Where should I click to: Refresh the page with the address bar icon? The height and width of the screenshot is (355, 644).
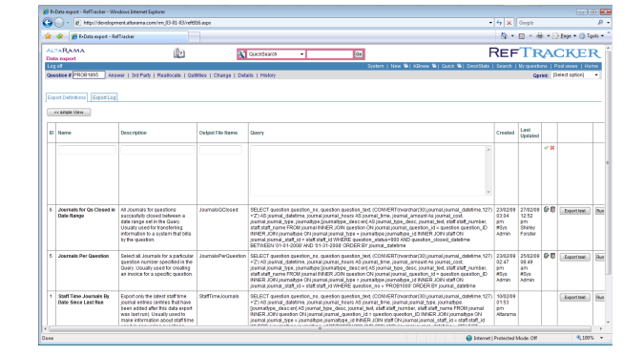click(499, 23)
